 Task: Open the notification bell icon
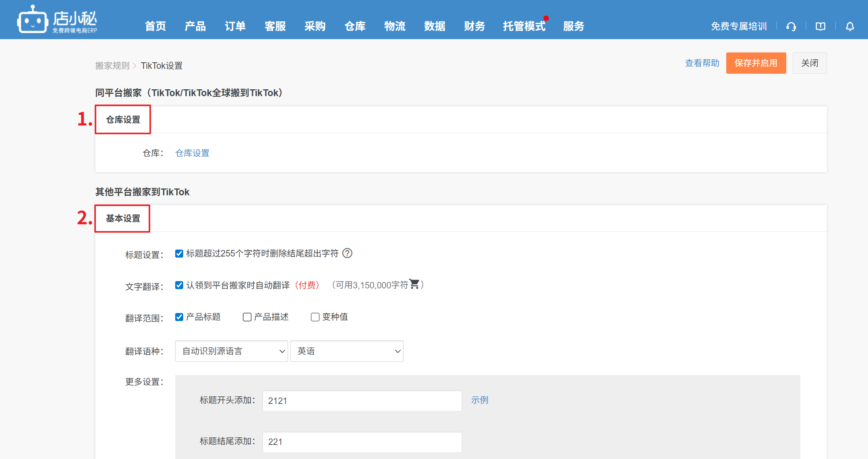(850, 26)
